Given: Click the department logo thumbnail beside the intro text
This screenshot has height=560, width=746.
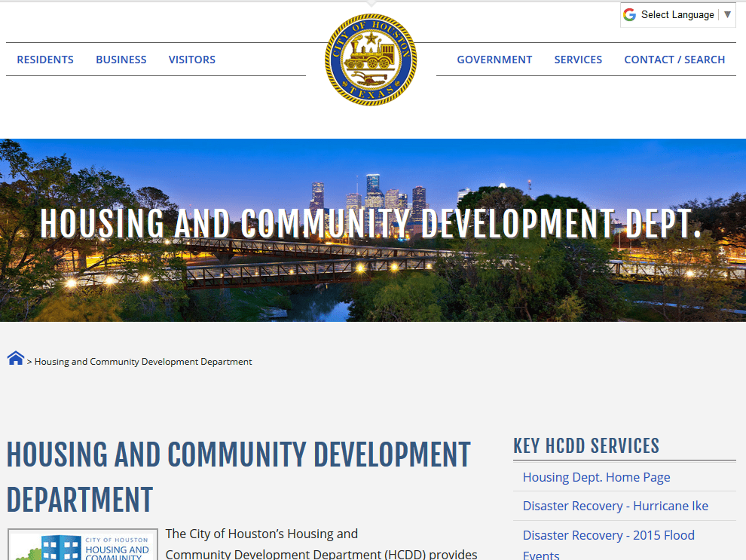Looking at the screenshot, I should point(82,544).
